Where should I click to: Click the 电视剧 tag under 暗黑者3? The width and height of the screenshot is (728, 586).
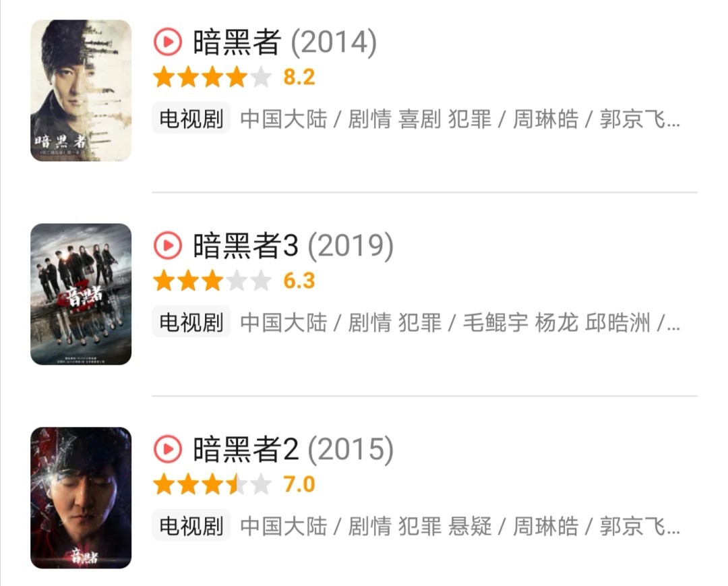click(x=191, y=322)
